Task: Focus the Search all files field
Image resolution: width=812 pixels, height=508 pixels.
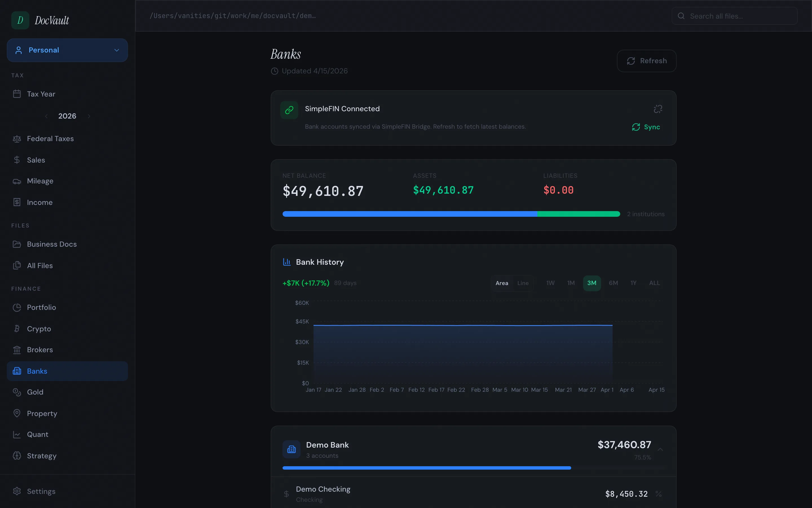Action: (734, 16)
